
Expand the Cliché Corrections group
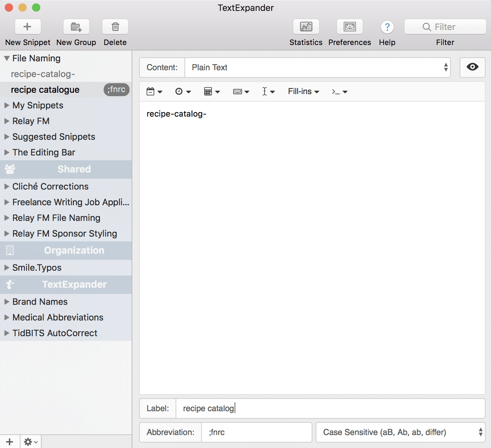point(6,186)
